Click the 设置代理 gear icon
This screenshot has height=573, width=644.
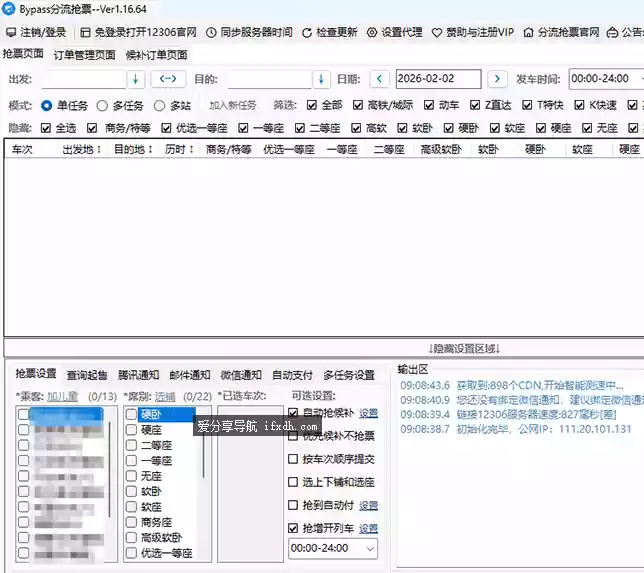click(372, 32)
